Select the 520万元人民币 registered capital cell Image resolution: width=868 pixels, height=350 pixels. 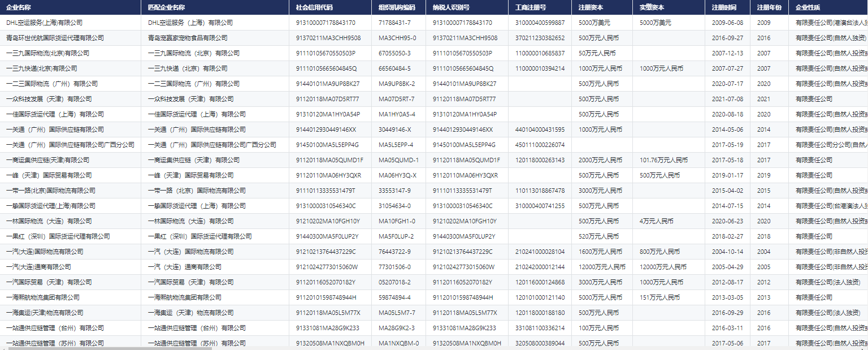tap(599, 236)
